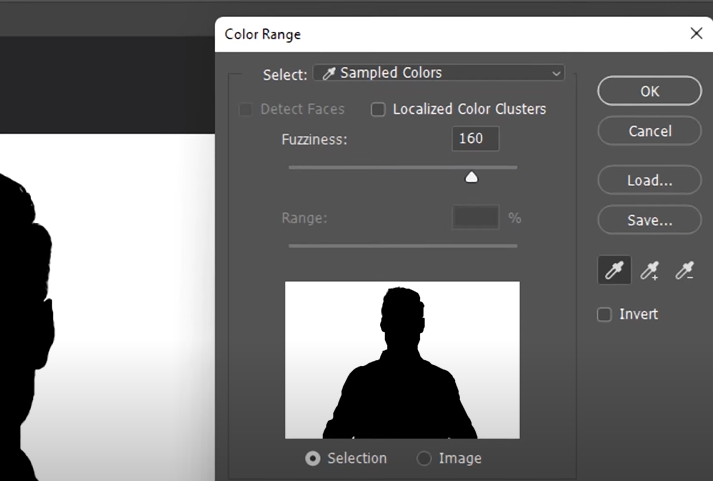
Task: Choose the Selection preview radio button
Action: click(313, 458)
